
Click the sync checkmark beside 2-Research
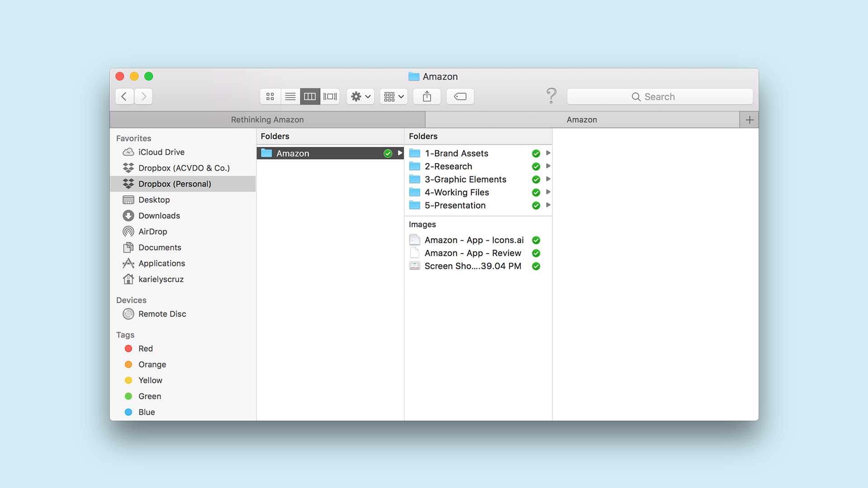point(536,166)
